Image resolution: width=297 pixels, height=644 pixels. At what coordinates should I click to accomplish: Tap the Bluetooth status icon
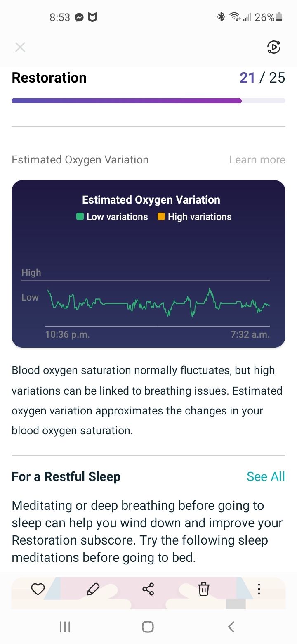coord(221,17)
